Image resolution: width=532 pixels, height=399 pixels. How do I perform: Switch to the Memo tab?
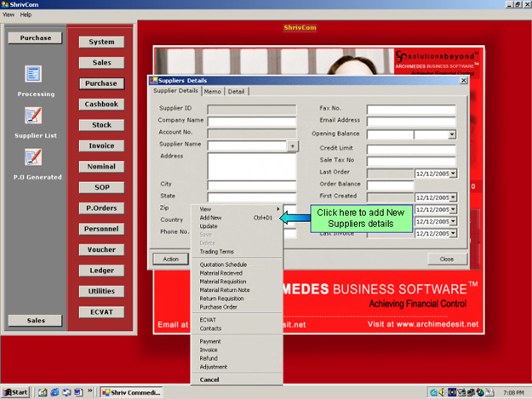[213, 91]
